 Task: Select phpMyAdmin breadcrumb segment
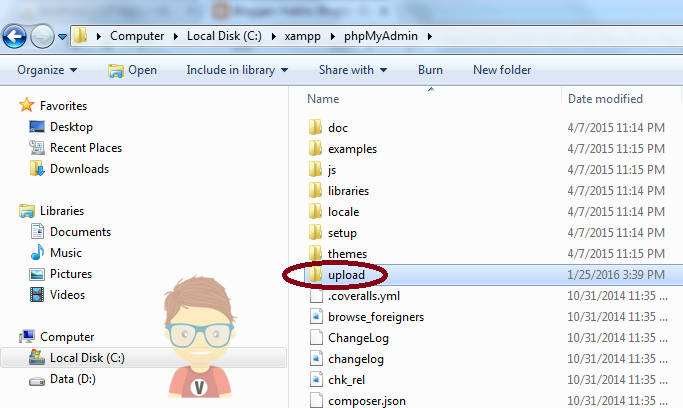pyautogui.click(x=381, y=36)
